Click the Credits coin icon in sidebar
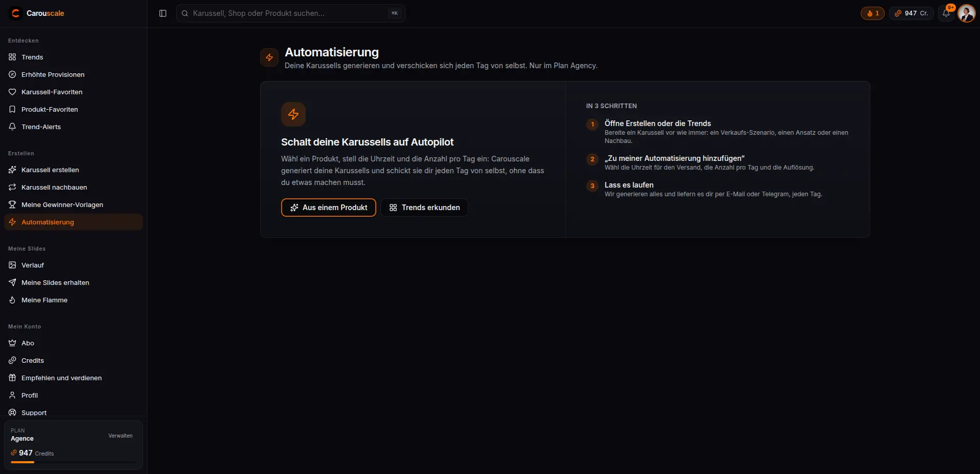980x474 pixels. pyautogui.click(x=12, y=360)
